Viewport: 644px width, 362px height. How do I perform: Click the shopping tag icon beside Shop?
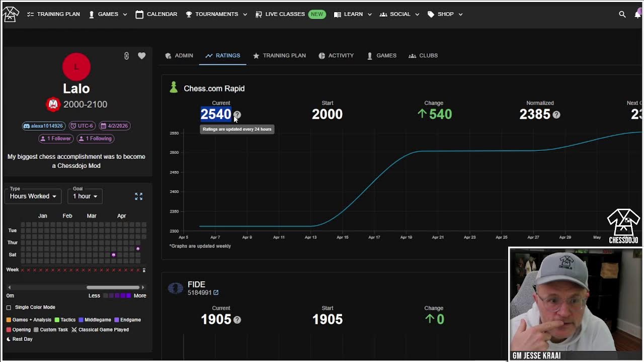[x=431, y=14]
